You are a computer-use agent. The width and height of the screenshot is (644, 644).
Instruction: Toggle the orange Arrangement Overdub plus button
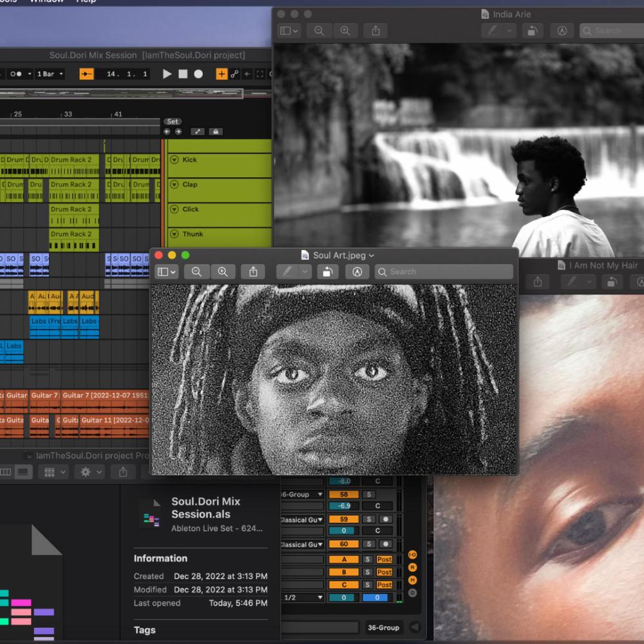222,74
